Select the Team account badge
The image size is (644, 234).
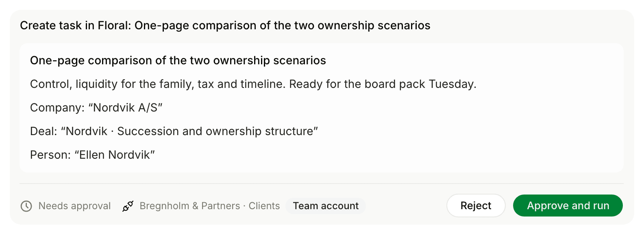(326, 206)
